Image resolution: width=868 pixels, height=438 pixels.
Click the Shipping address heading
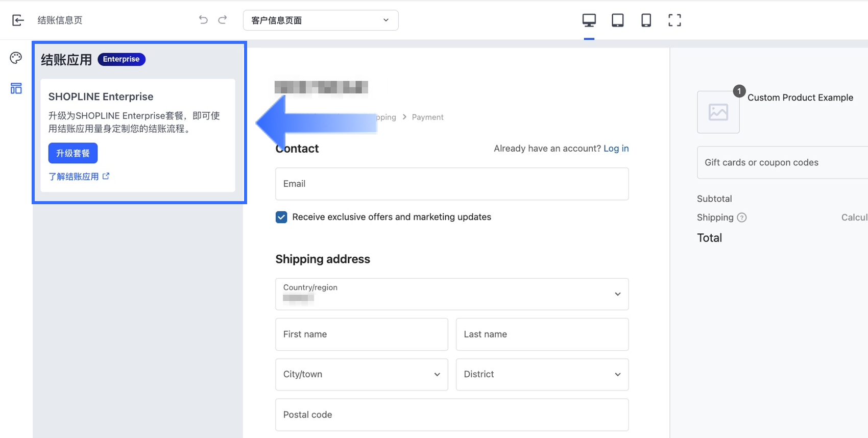[323, 259]
